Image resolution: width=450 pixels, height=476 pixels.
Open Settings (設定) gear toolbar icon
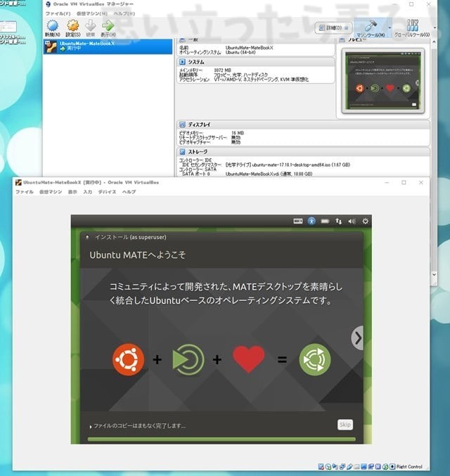tap(73, 26)
